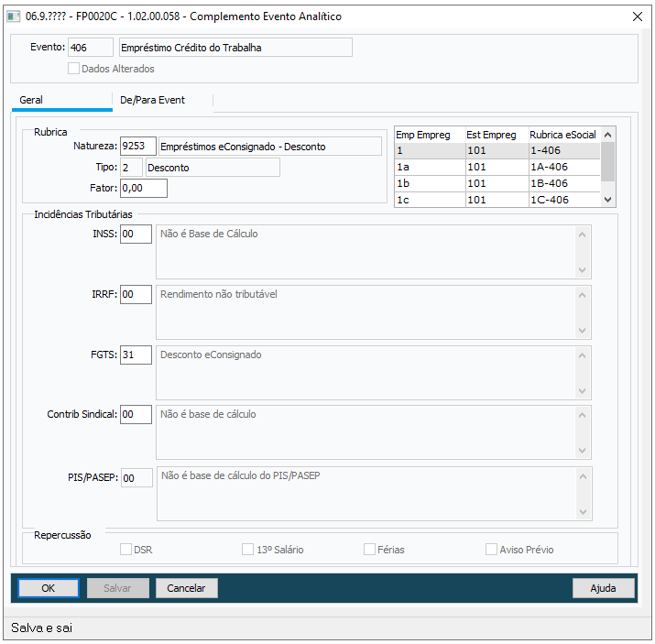
Task: Click the Cancelar button
Action: 186,588
